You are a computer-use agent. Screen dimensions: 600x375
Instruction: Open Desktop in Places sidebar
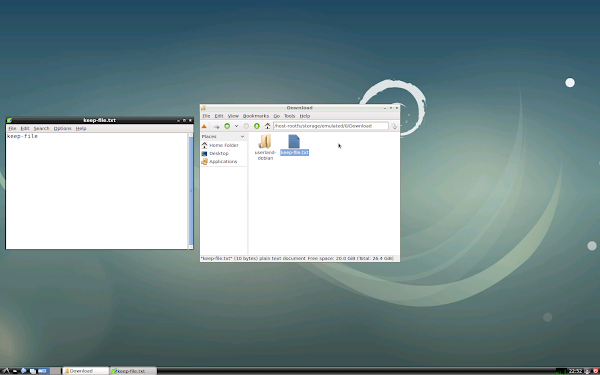[x=215, y=153]
